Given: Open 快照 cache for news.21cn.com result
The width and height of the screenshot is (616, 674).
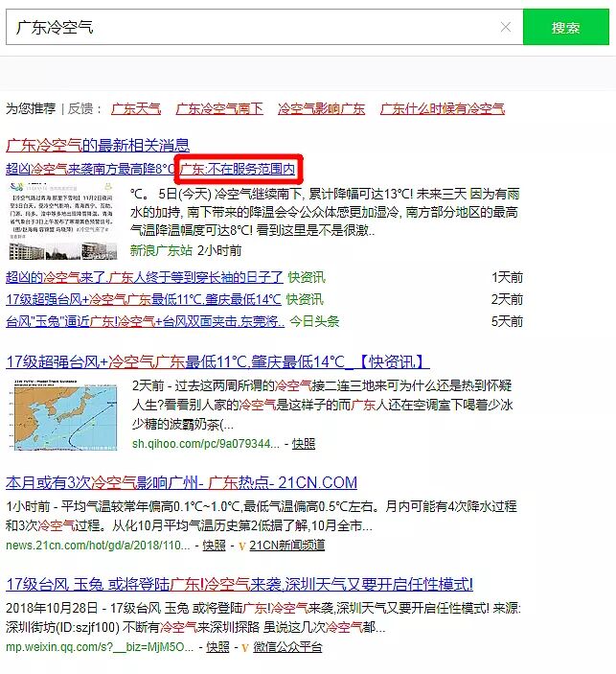Looking at the screenshot, I should pos(214,546).
